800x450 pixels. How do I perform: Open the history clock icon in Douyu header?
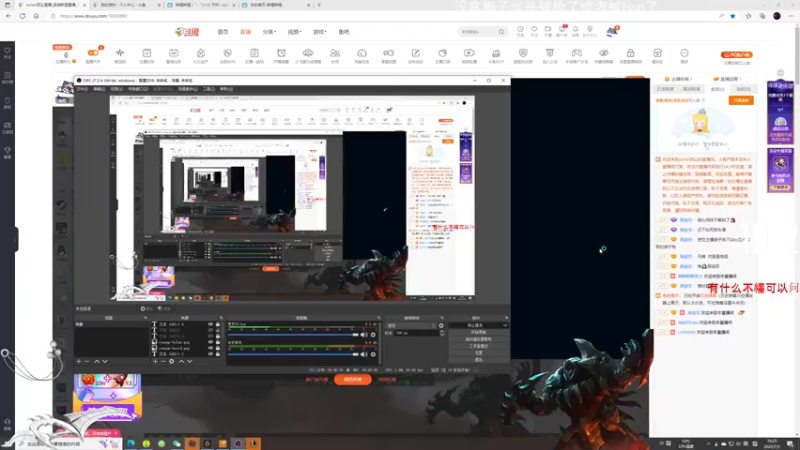pyautogui.click(x=520, y=30)
